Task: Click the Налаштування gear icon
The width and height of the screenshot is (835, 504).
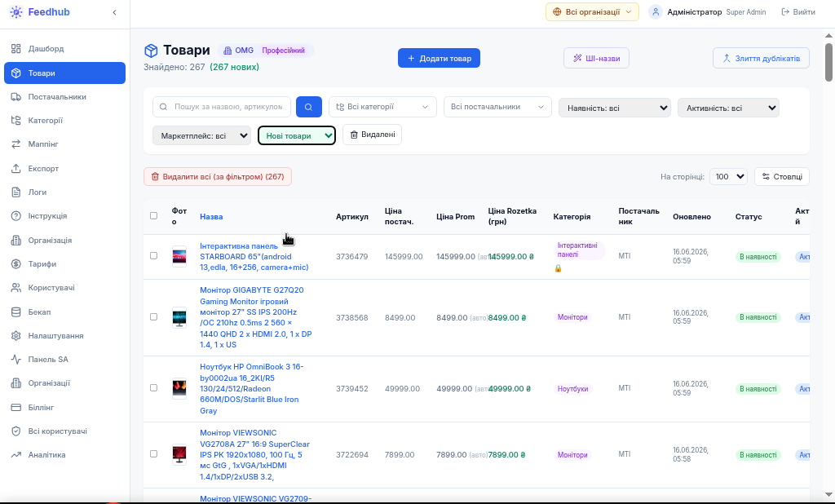Action: pos(16,336)
